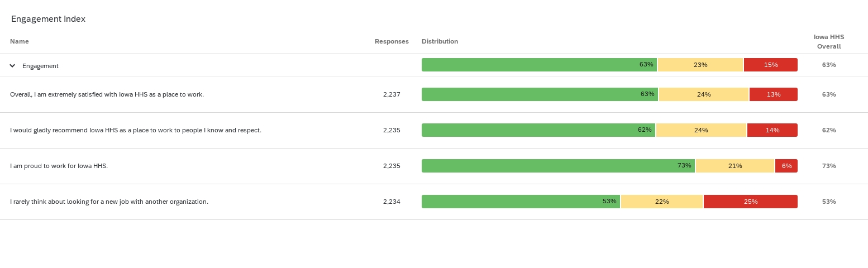This screenshot has width=868, height=268.
Task: Select the 'proud to work for Iowa HHS' question
Action: tap(59, 166)
